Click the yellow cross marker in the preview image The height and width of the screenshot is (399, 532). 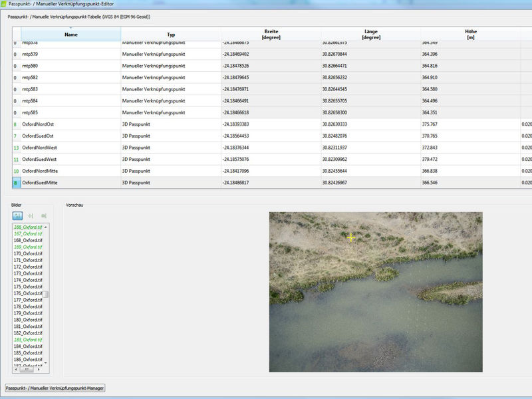click(351, 238)
